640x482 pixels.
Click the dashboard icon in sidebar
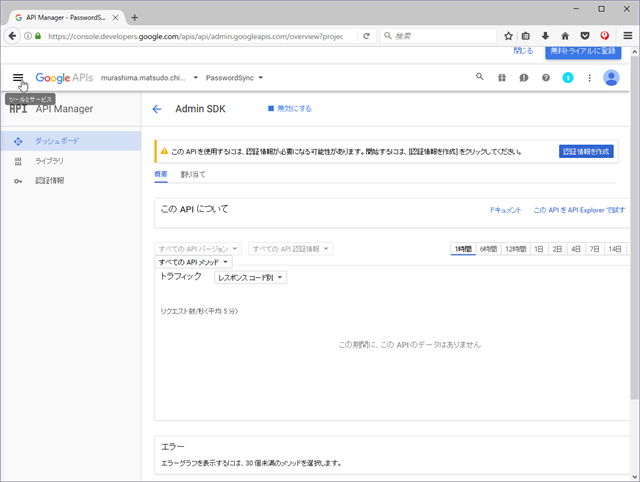pos(18,141)
